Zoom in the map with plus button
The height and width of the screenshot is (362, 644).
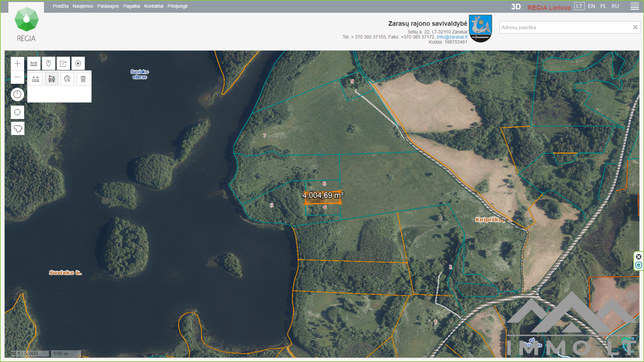(17, 64)
